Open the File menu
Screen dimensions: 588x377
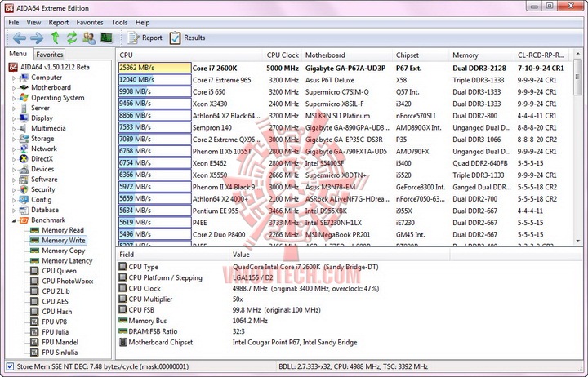click(14, 23)
